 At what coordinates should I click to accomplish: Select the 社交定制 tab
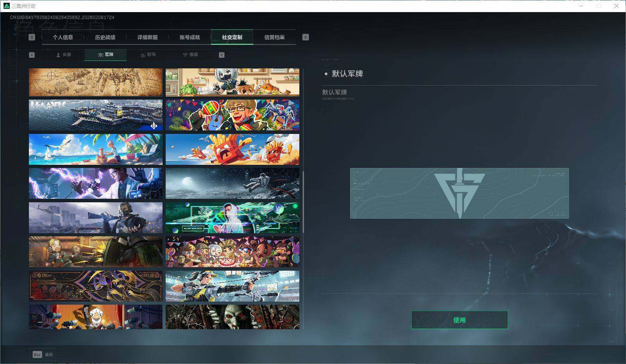tap(232, 37)
